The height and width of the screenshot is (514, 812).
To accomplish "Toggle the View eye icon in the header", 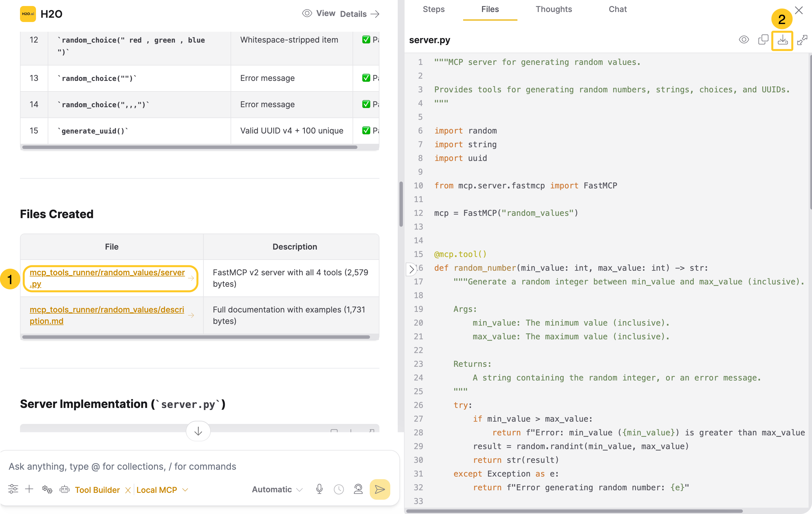I will point(307,13).
